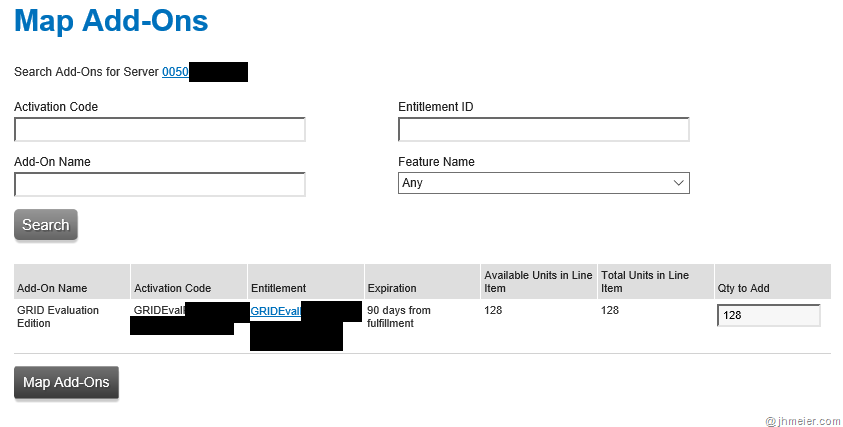The width and height of the screenshot is (843, 427).
Task: Expand the Feature Name dropdown
Action: (543, 184)
